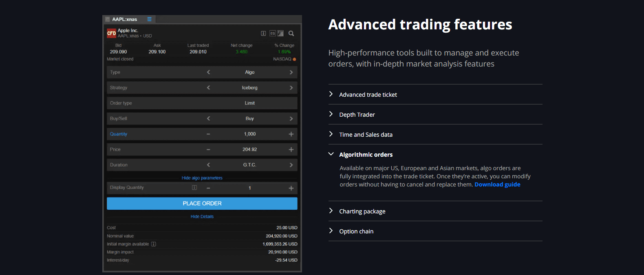Click the Quantity value 1,000 field

coord(250,134)
